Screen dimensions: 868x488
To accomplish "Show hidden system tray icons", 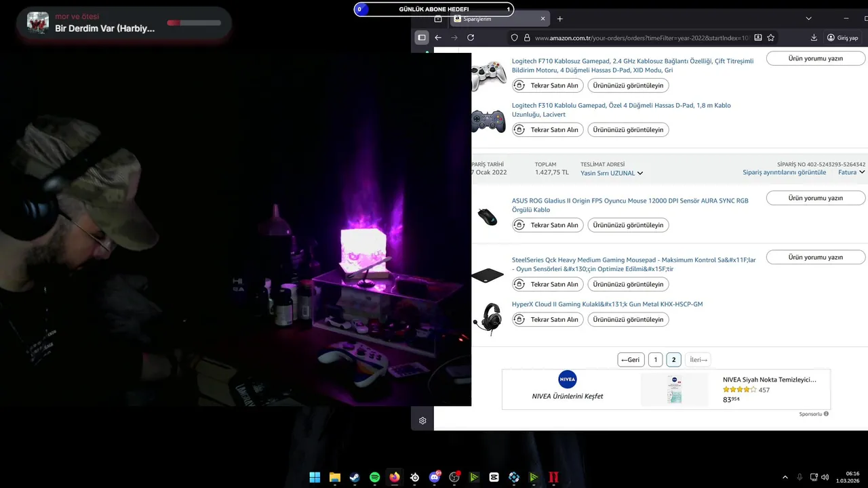I will coord(785,477).
